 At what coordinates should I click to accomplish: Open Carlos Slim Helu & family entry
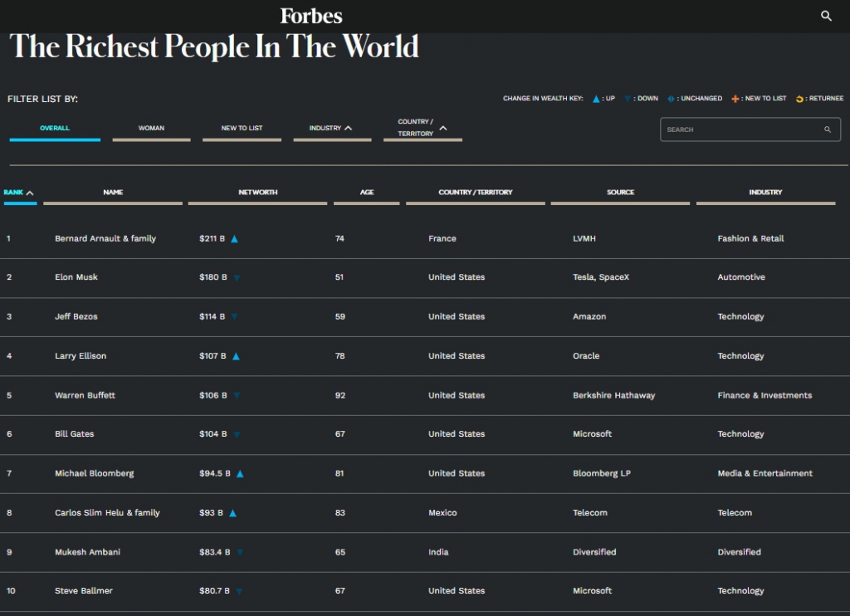click(107, 512)
